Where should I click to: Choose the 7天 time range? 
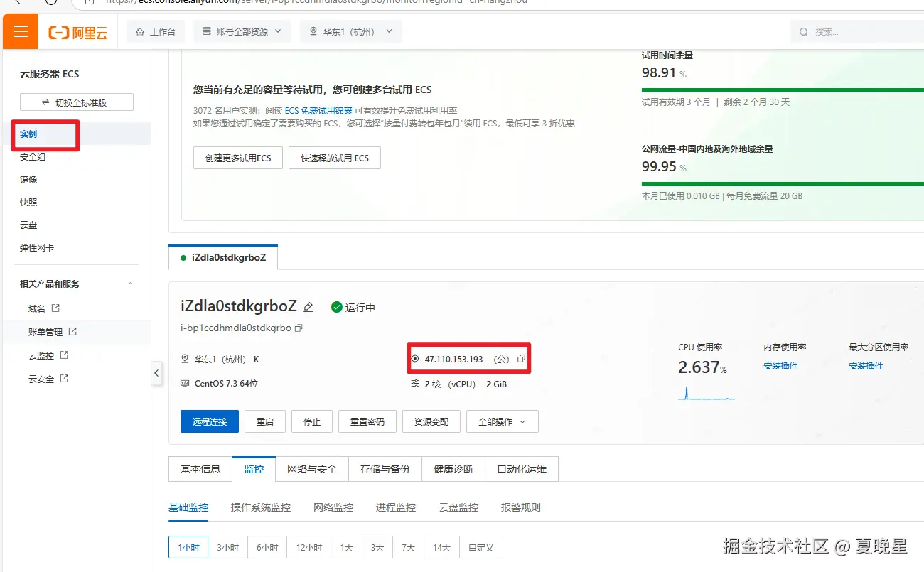click(x=408, y=547)
